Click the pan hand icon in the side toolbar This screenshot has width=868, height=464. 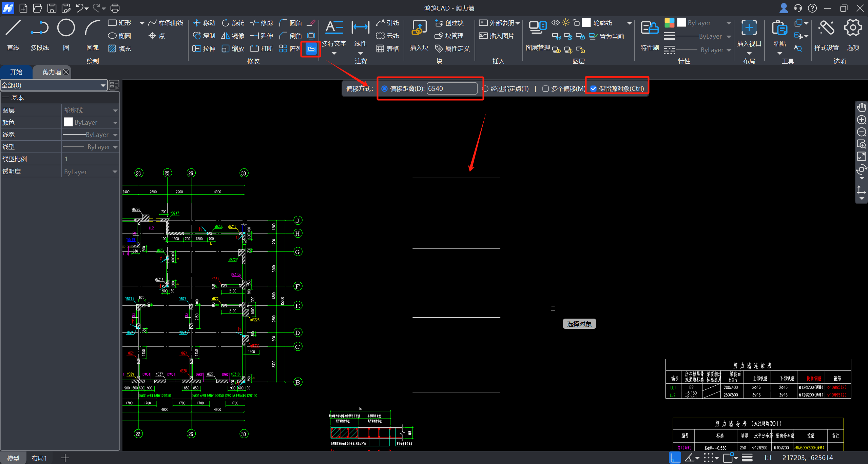coord(862,107)
